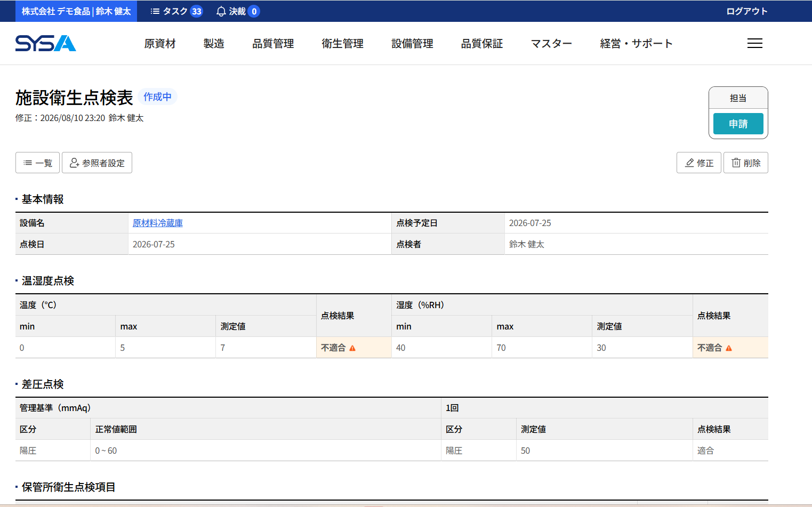Viewport: 812px width, 507px height.
Task: Click the SYSA logo
Action: [x=46, y=43]
